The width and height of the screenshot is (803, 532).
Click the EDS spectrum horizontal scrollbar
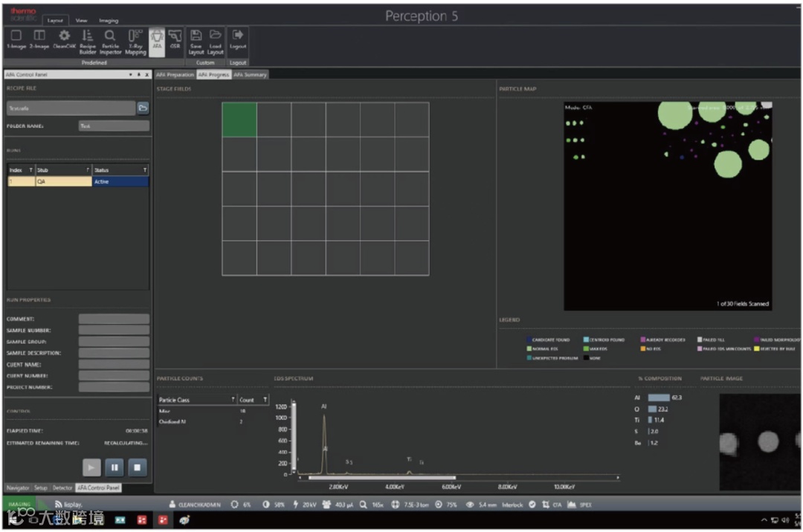[x=381, y=477]
